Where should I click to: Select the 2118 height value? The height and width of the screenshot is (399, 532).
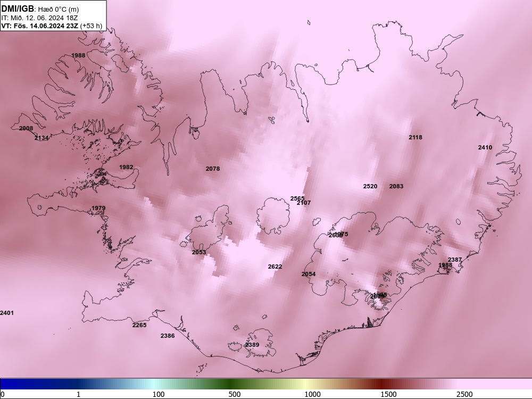point(415,137)
